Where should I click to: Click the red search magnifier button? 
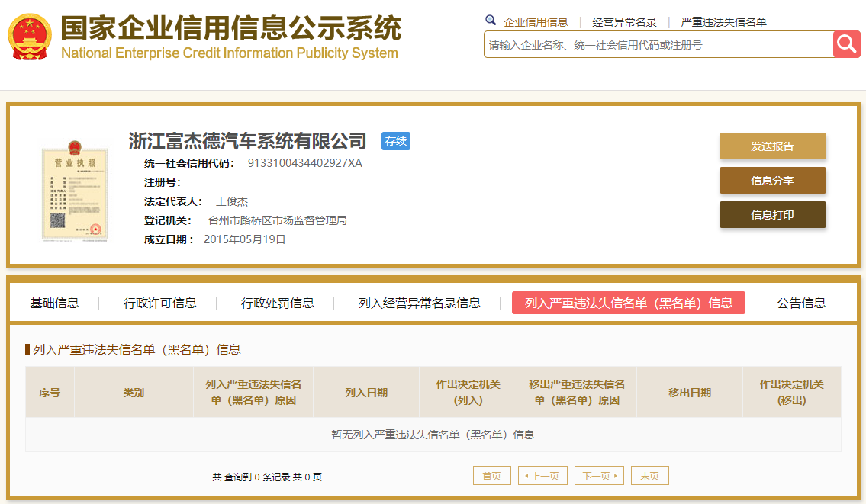[847, 44]
